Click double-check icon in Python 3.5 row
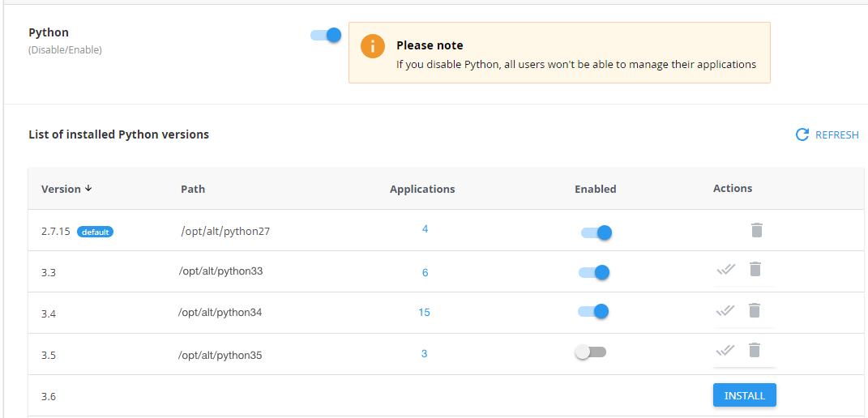 [x=725, y=350]
